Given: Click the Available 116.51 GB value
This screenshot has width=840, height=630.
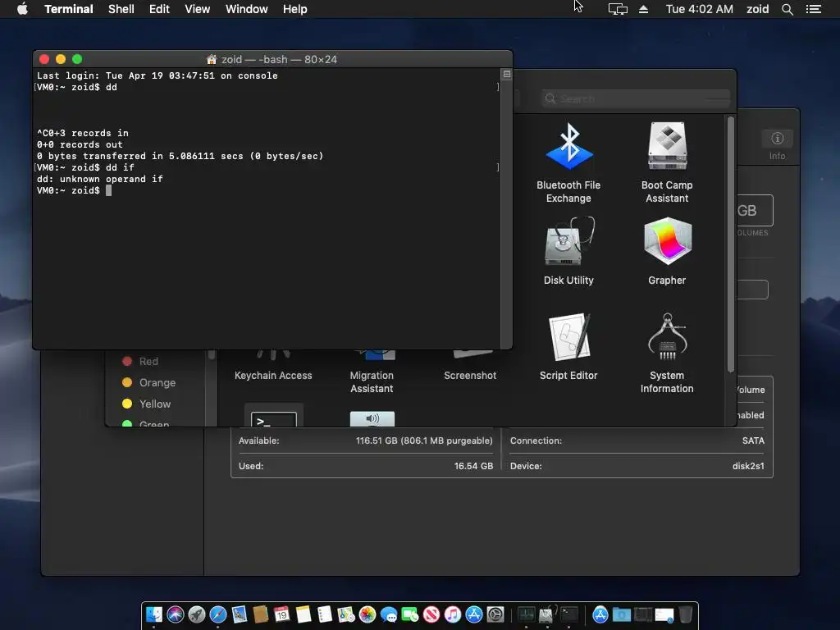Looking at the screenshot, I should point(424,441).
